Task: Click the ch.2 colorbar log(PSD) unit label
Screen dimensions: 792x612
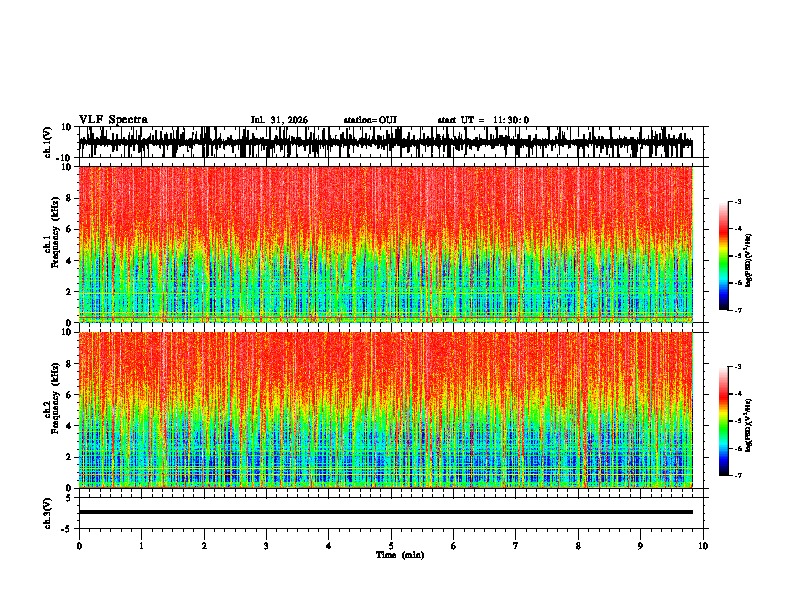Action: [749, 425]
